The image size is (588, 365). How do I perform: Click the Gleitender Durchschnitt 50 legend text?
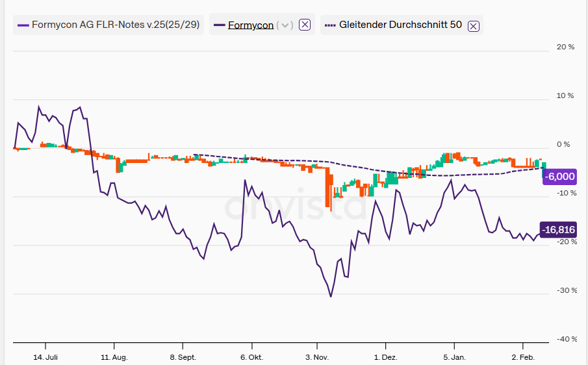coord(401,25)
